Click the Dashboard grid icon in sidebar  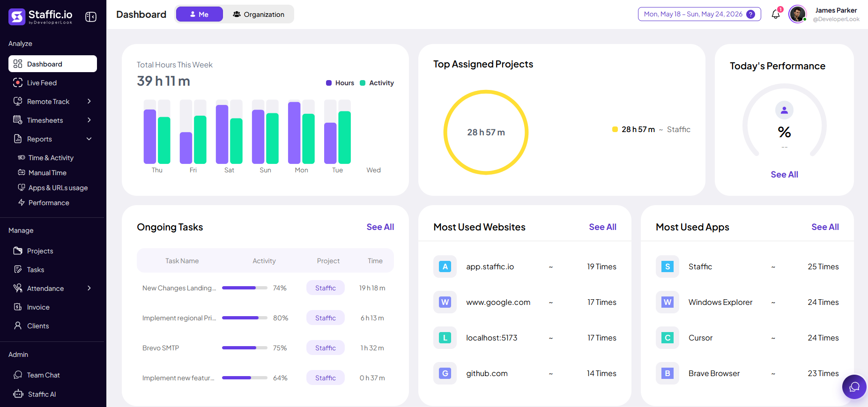(18, 64)
